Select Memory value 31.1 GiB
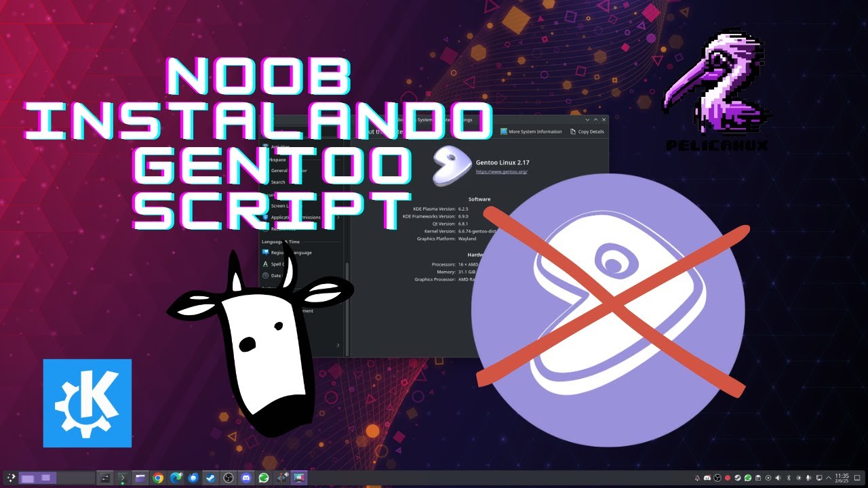 coord(467,271)
